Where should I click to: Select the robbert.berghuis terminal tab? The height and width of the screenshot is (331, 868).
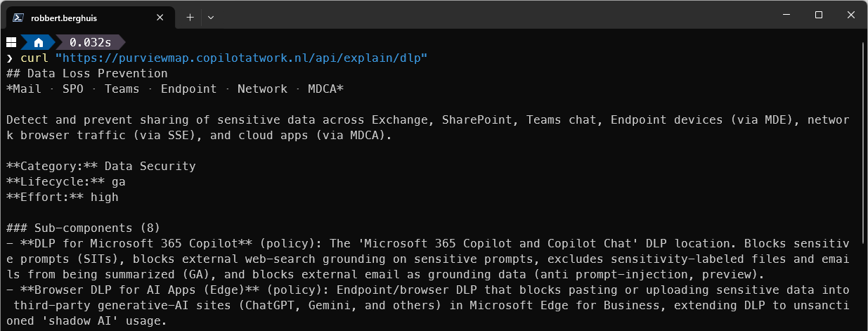coord(91,17)
